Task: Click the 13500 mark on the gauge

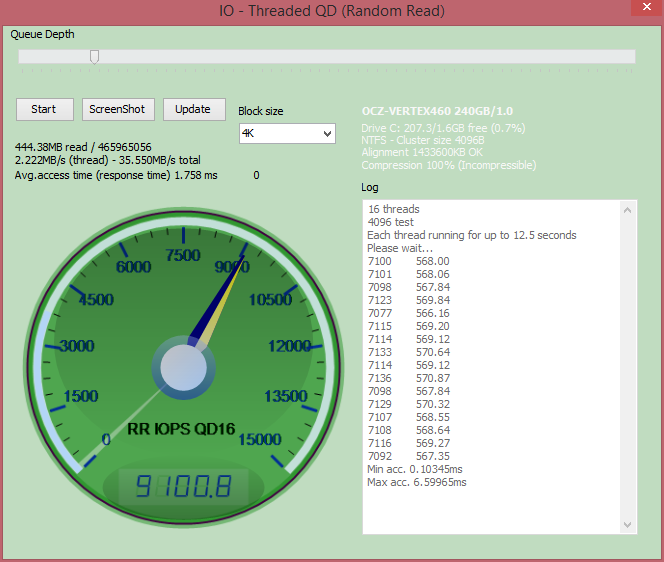Action: pos(286,396)
